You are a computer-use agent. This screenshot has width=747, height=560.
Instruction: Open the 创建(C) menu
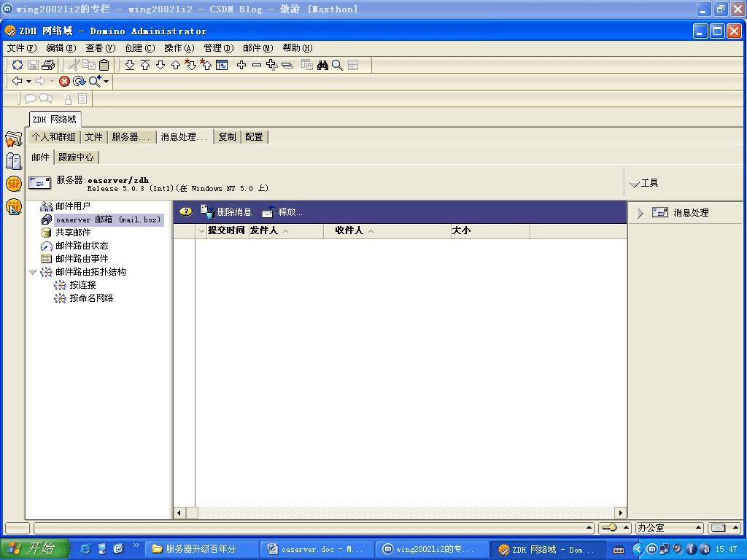click(x=140, y=48)
